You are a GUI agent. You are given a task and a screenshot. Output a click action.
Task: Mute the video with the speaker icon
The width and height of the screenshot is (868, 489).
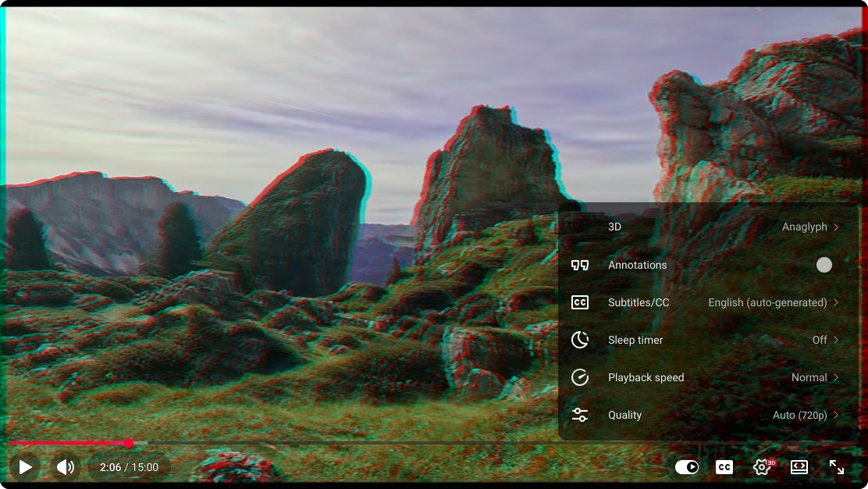(66, 467)
